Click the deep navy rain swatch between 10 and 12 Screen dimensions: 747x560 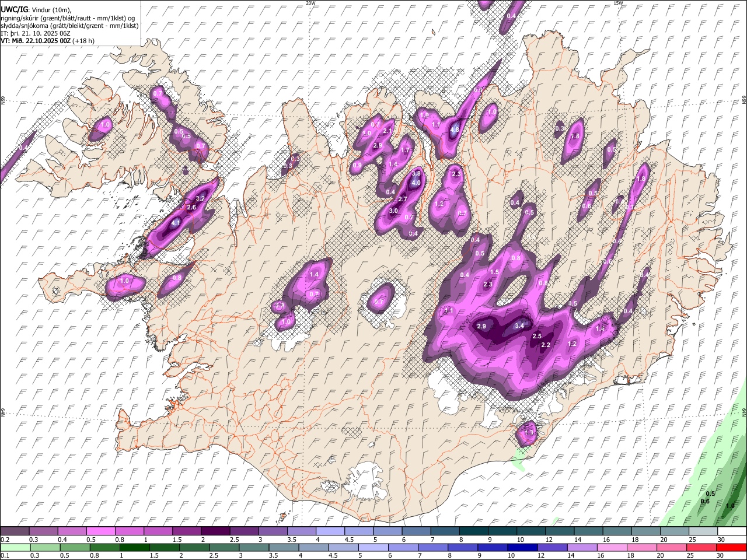[x=522, y=547]
